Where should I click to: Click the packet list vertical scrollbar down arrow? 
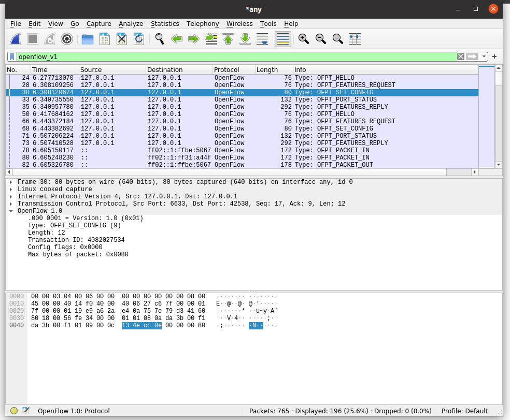point(499,165)
